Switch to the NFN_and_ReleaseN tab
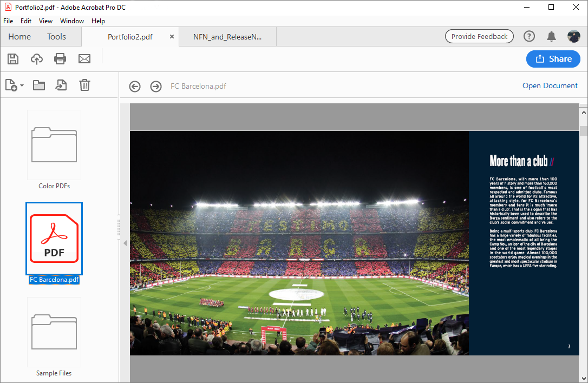This screenshot has width=588, height=383. (x=227, y=37)
